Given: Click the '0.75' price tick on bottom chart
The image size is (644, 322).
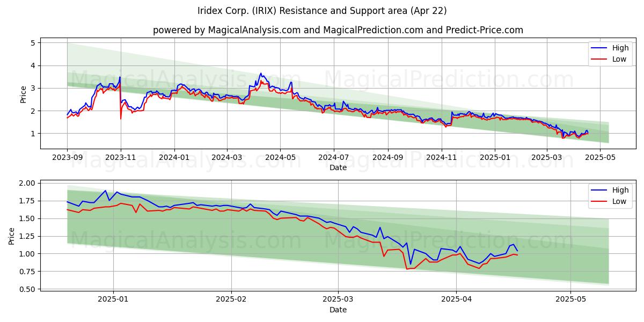Looking at the screenshot, I should coord(27,272).
